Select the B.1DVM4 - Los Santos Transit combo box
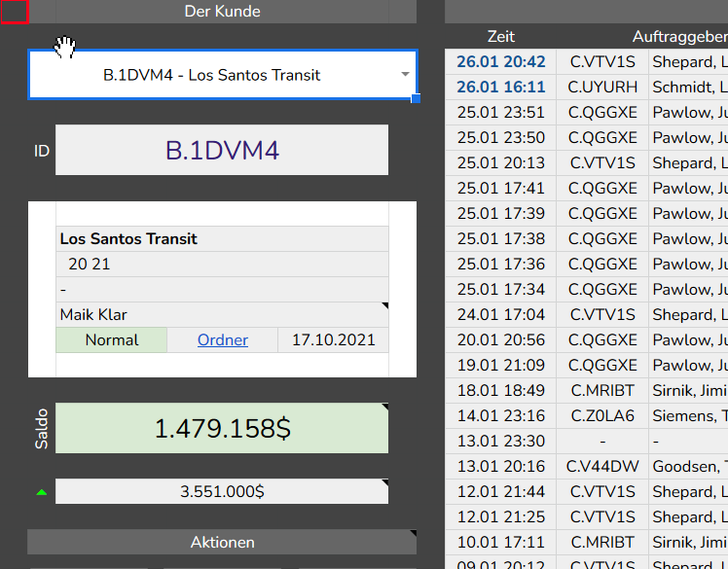This screenshot has height=569, width=728. [223, 74]
